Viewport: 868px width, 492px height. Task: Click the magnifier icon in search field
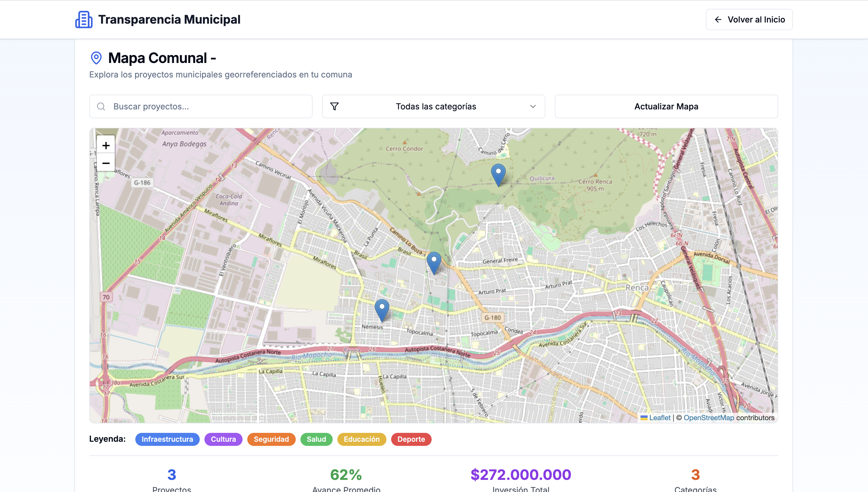(101, 106)
